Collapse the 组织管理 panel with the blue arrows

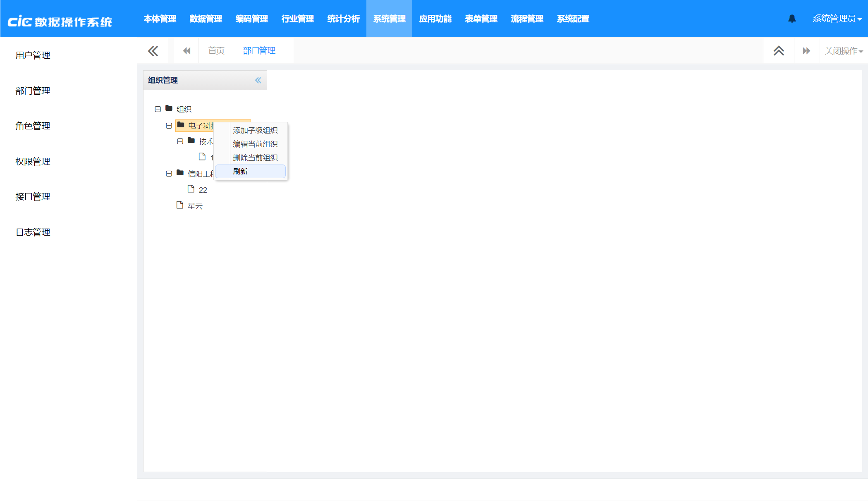pos(258,80)
